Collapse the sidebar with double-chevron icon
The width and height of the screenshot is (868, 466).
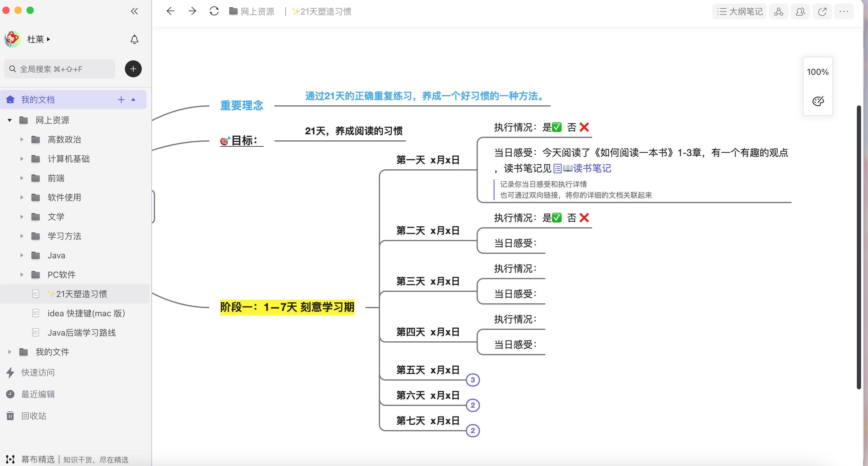(x=134, y=11)
